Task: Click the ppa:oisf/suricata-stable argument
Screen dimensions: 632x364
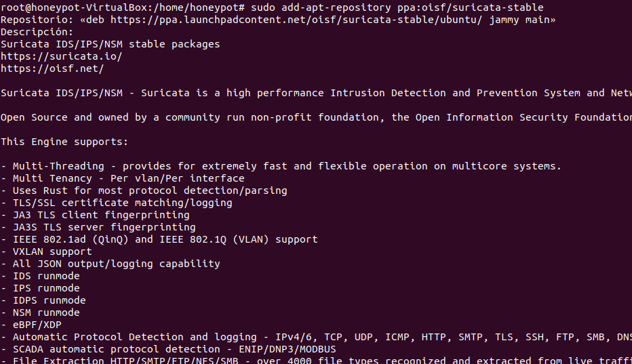Action: [471, 7]
